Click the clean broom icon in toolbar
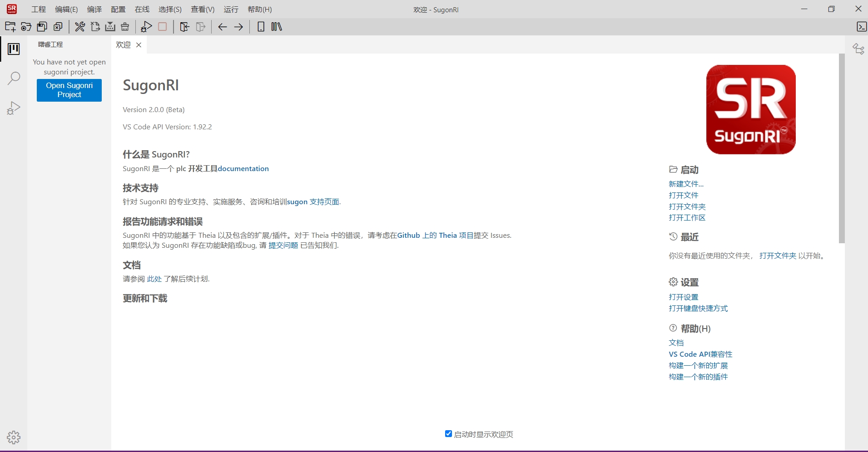 [x=125, y=27]
